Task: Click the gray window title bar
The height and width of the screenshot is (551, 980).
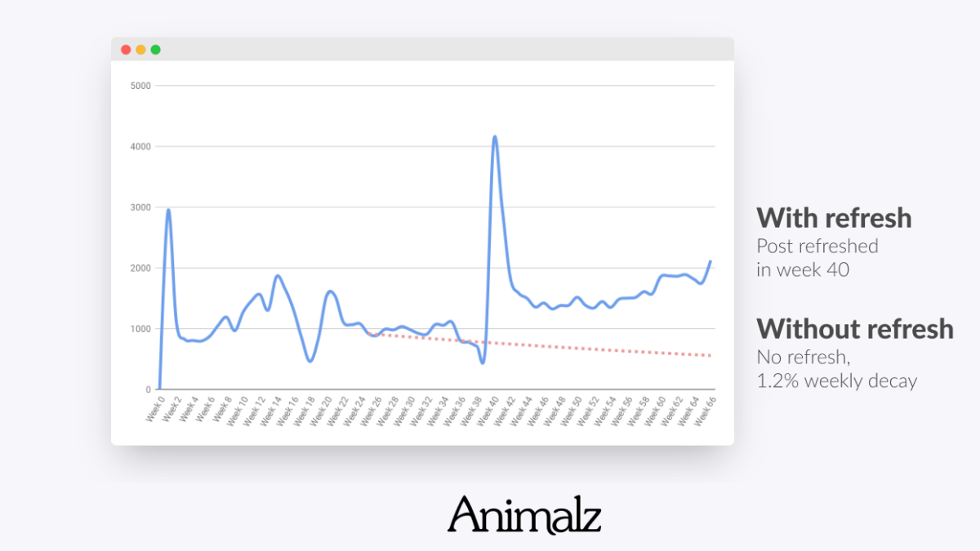Action: (441, 50)
